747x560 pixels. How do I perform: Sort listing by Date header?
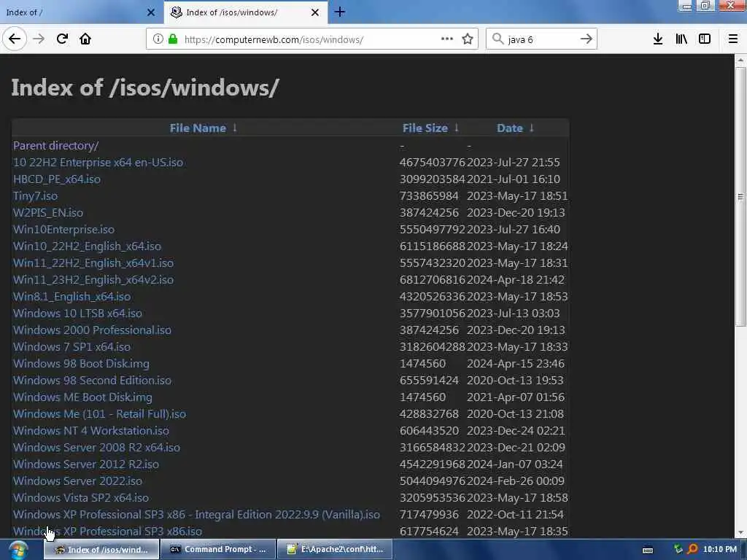click(x=510, y=128)
